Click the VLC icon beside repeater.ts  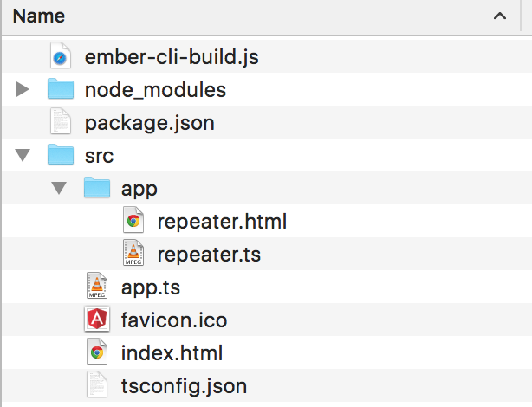click(x=133, y=254)
